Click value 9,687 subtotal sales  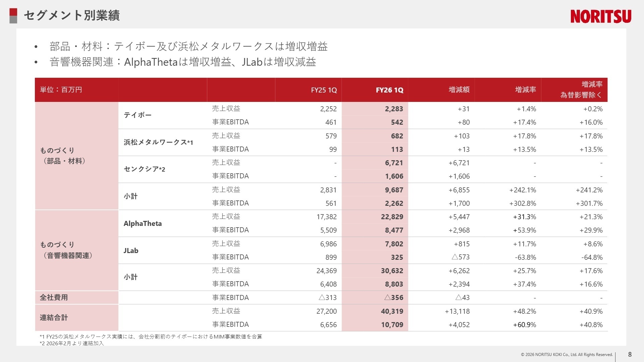pos(394,190)
